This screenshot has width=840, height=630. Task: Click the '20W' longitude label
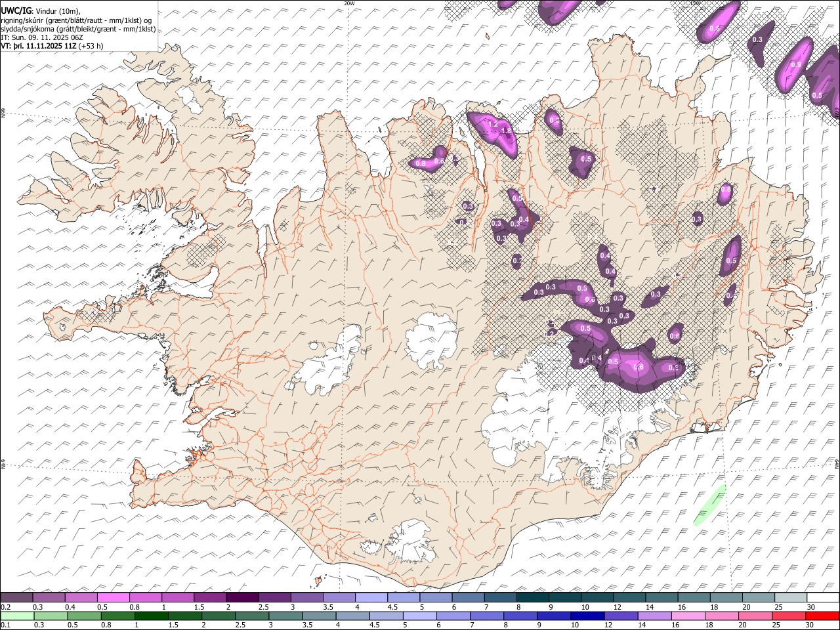(x=349, y=3)
